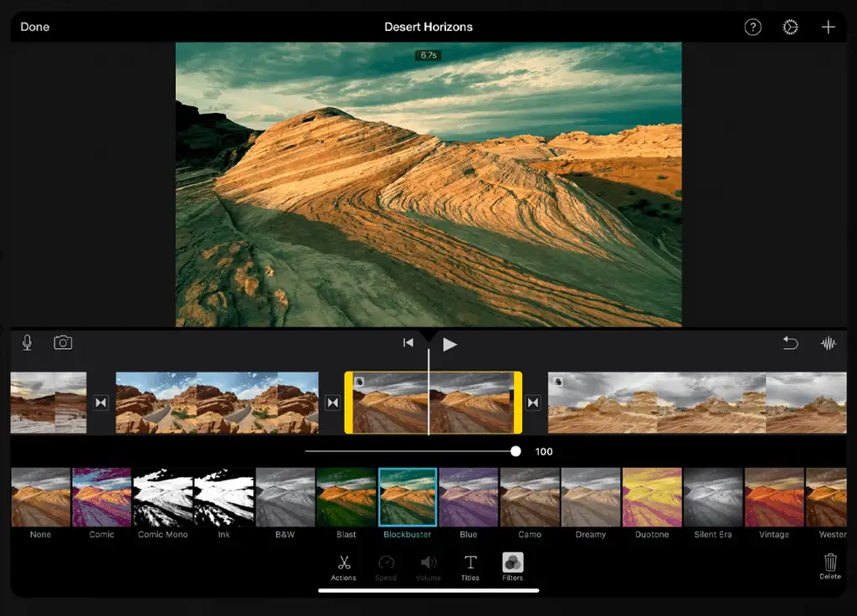
Task: Add media with the plus icon
Action: 828,27
